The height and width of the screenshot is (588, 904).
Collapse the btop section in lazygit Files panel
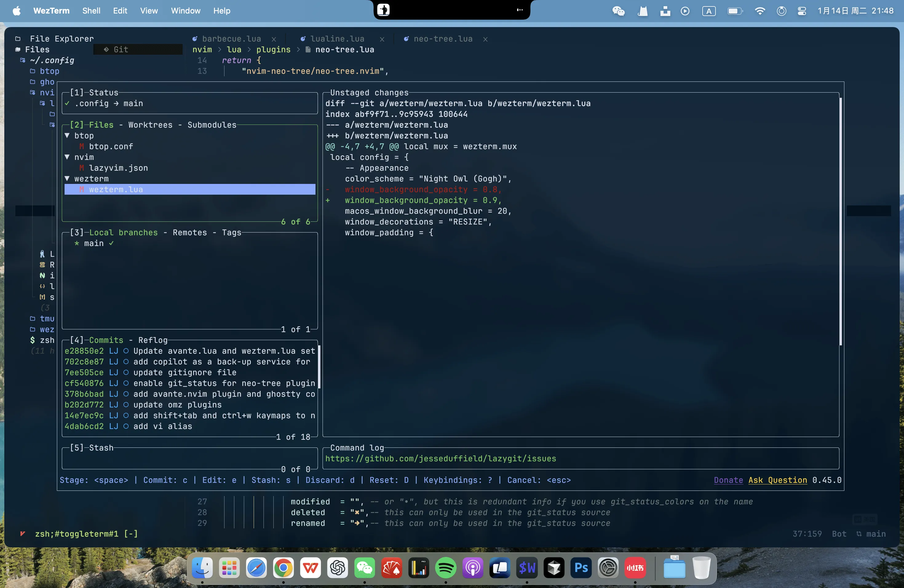coord(68,136)
